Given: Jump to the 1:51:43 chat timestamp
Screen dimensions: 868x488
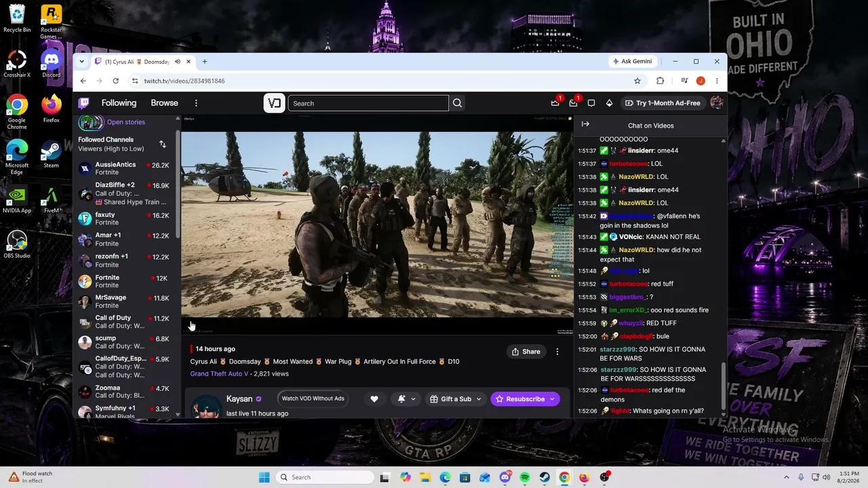Looking at the screenshot, I should pos(587,237).
